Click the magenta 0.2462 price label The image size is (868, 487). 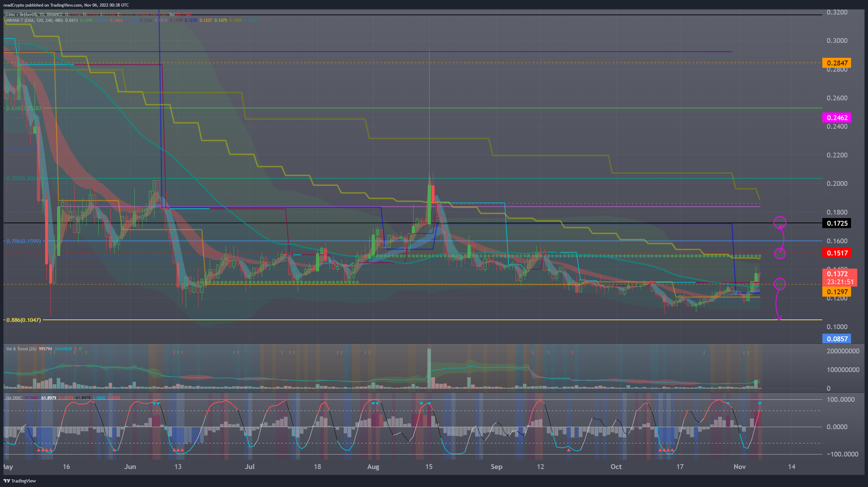(837, 118)
